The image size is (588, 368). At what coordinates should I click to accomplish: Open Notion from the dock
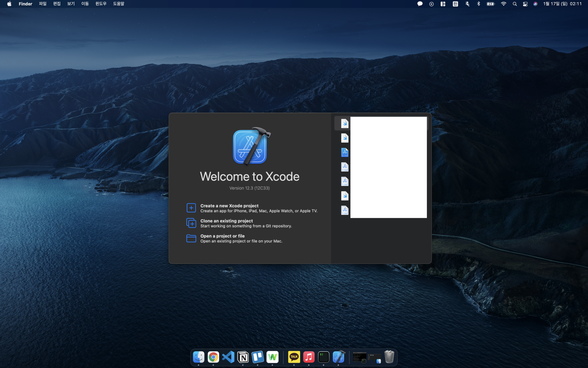pyautogui.click(x=243, y=357)
